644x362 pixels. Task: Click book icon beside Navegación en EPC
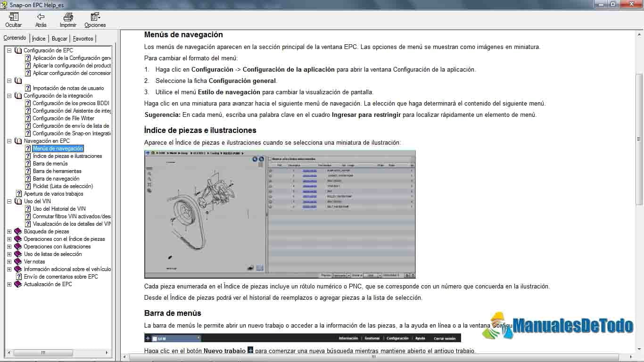(x=18, y=141)
